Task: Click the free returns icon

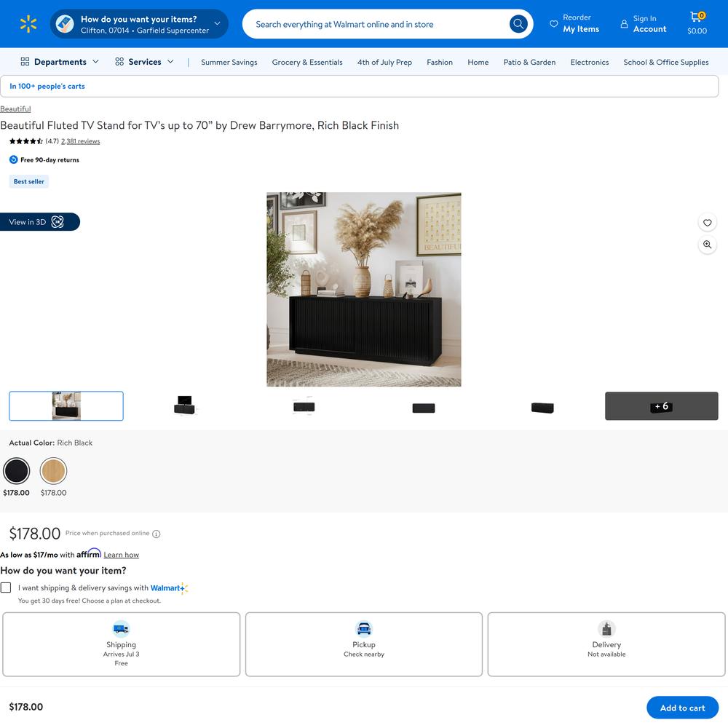Action: [x=13, y=159]
